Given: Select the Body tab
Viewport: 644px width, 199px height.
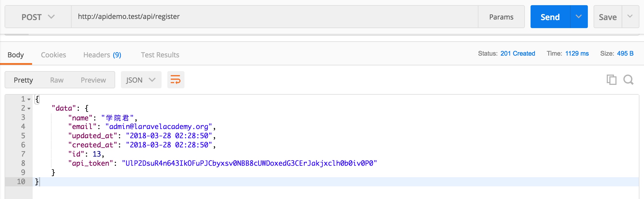Looking at the screenshot, I should pyautogui.click(x=16, y=55).
